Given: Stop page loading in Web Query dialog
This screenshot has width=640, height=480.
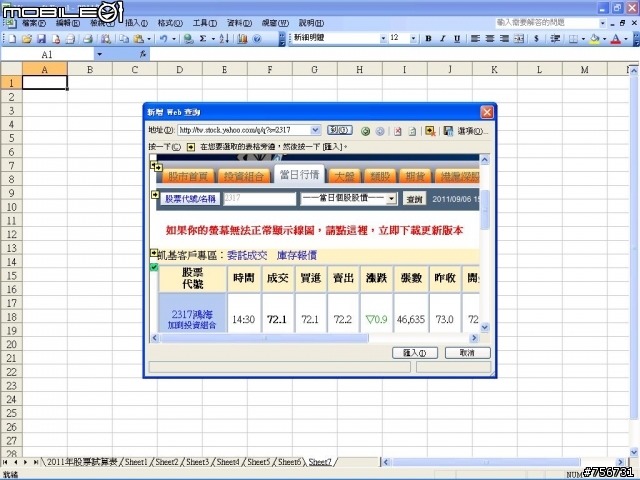Looking at the screenshot, I should (398, 131).
